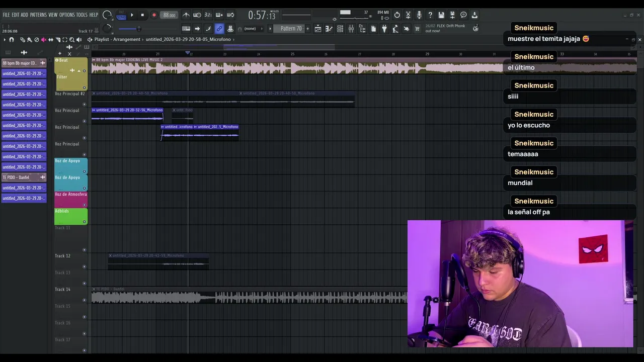
Task: Click the untitled_2026-03-29 20-58-05_Microfono breadcrumb
Action: (x=188, y=39)
